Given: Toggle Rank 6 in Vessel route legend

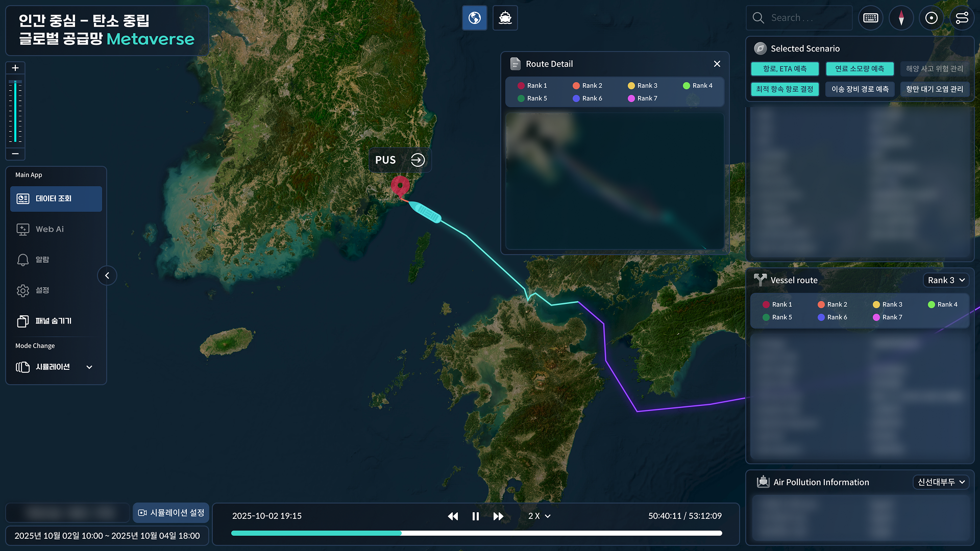Looking at the screenshot, I should tap(832, 317).
